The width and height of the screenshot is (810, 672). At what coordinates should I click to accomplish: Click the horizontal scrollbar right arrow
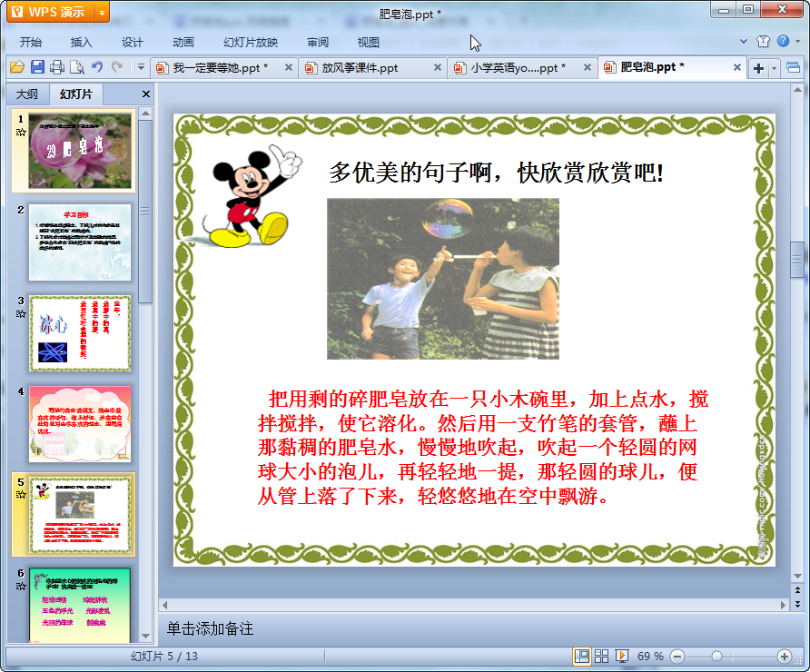(783, 604)
